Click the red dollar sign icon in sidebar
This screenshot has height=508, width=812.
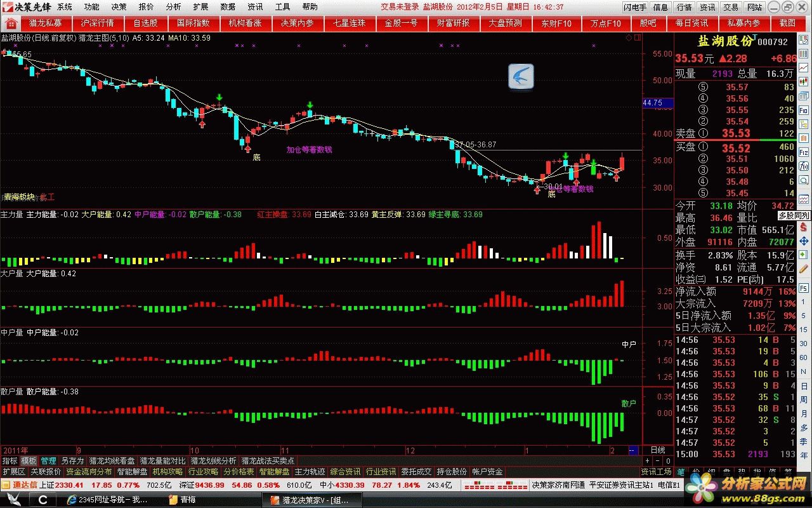tap(804, 227)
